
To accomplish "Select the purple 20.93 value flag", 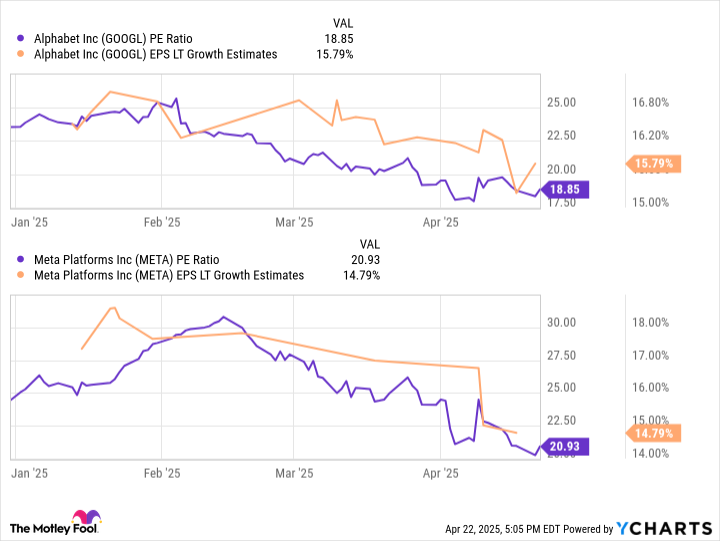I will point(564,446).
